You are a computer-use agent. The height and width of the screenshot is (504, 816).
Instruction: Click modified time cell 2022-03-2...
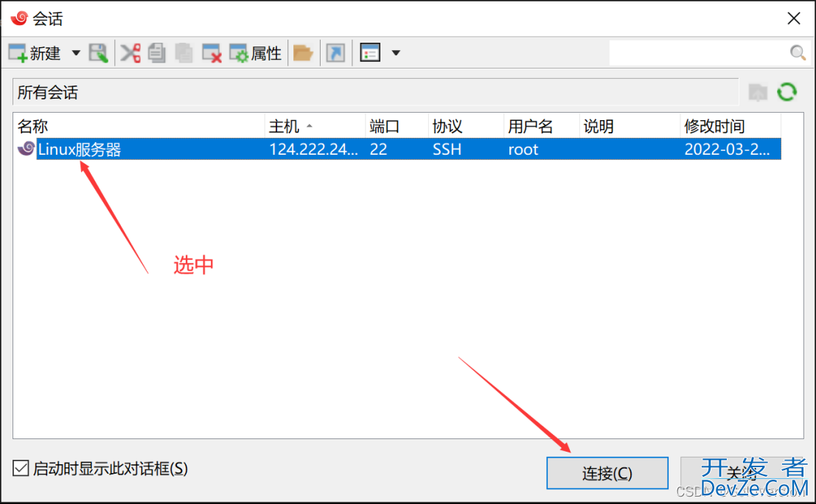727,150
